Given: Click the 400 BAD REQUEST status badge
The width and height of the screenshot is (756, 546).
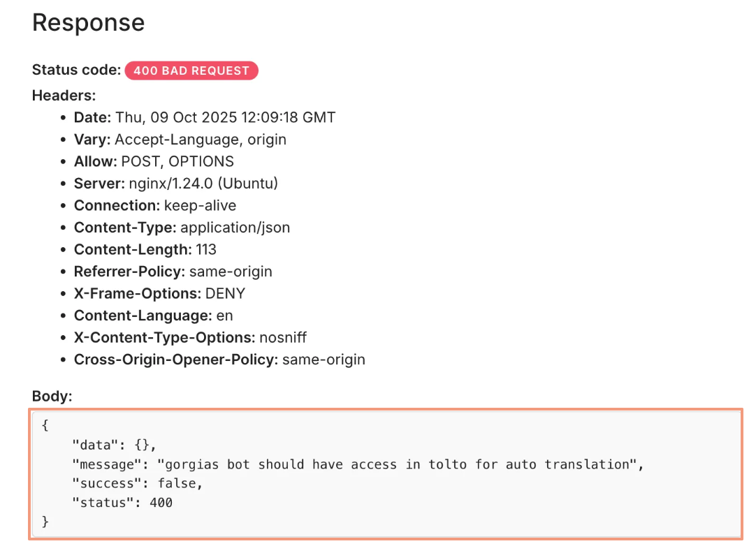Looking at the screenshot, I should pos(191,71).
